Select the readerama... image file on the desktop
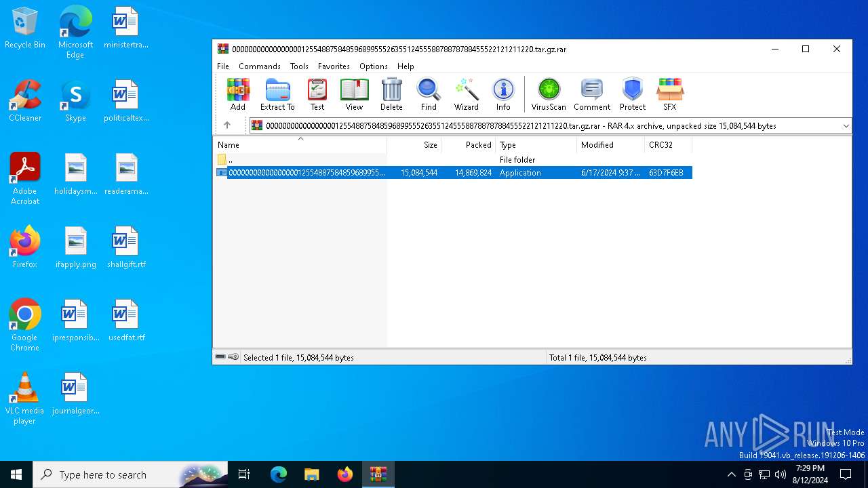This screenshot has width=868, height=488. 126,174
